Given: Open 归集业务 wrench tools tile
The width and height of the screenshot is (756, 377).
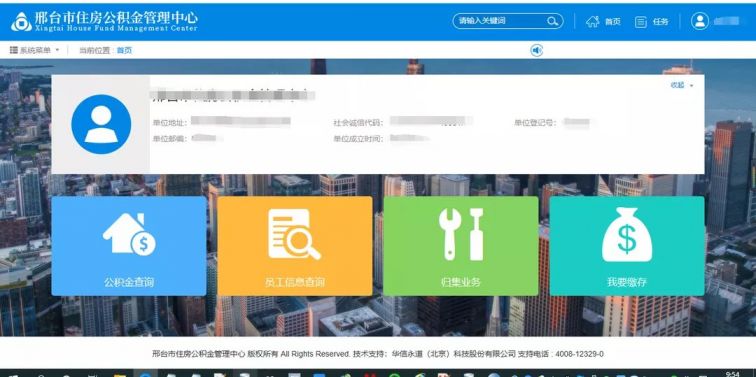Looking at the screenshot, I should 461,246.
